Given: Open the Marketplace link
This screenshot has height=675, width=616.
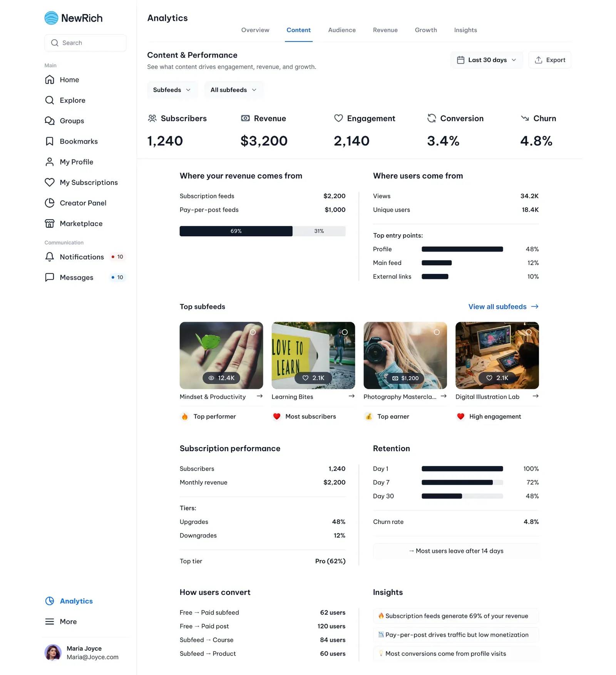Looking at the screenshot, I should [81, 223].
